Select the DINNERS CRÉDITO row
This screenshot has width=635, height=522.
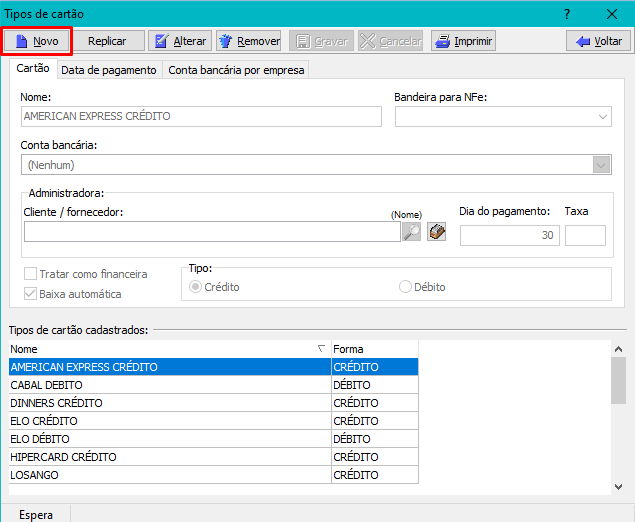(x=213, y=403)
